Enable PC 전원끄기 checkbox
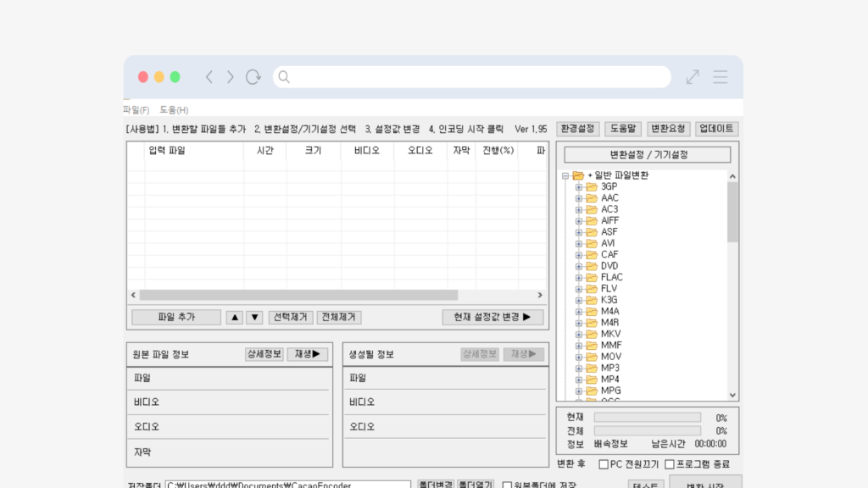868x488 pixels. [x=604, y=464]
